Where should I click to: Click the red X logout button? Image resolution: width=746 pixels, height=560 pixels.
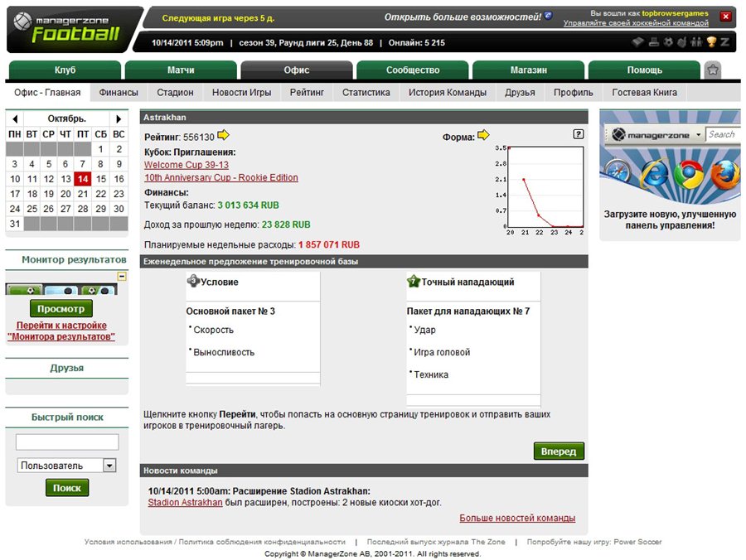[x=725, y=17]
